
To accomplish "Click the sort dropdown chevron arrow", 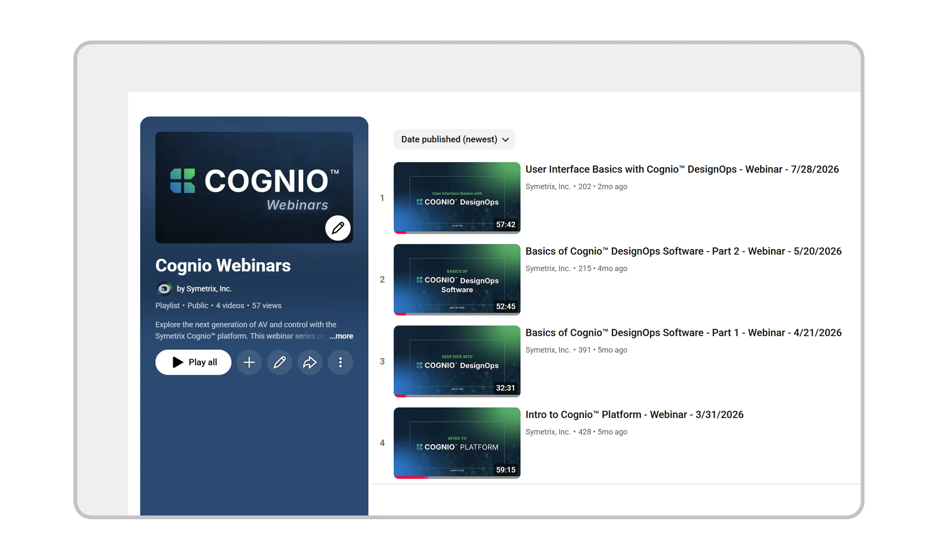I will (x=506, y=140).
